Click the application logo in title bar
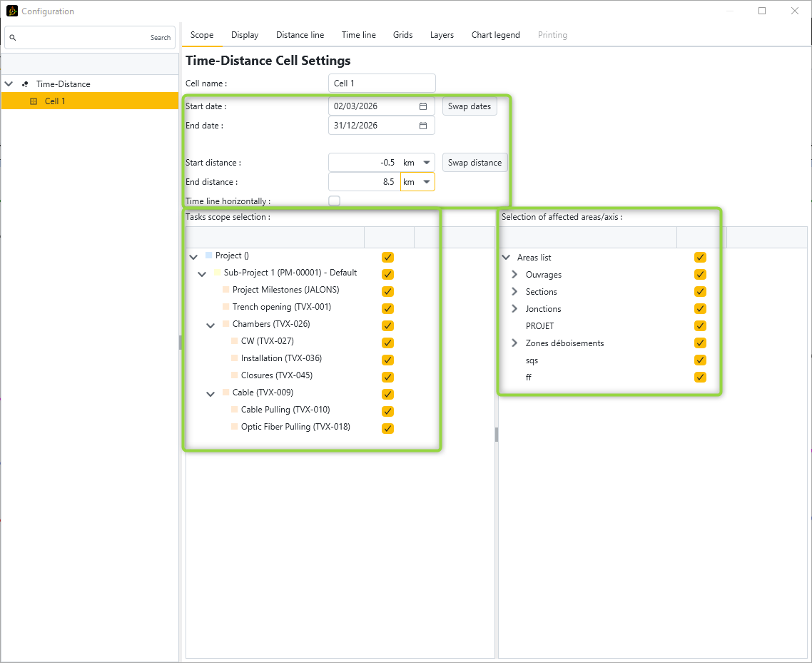Image resolution: width=812 pixels, height=663 pixels. pos(11,11)
